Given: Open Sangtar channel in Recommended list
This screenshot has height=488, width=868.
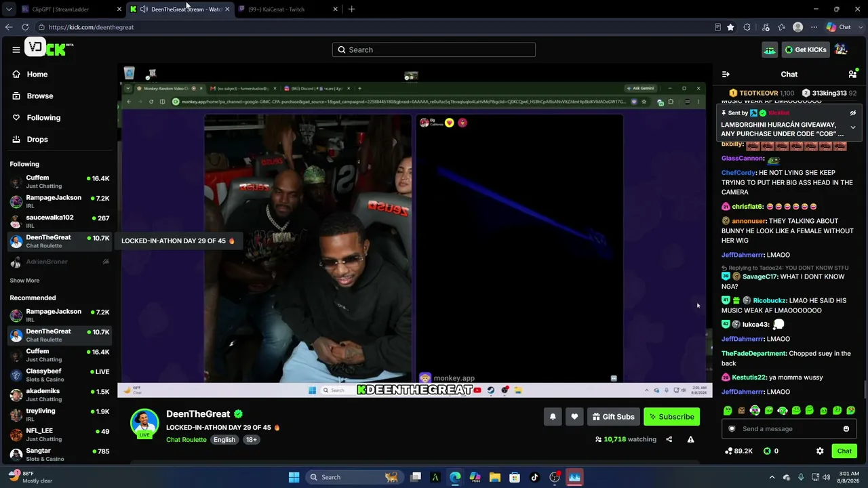Looking at the screenshot, I should [x=60, y=454].
